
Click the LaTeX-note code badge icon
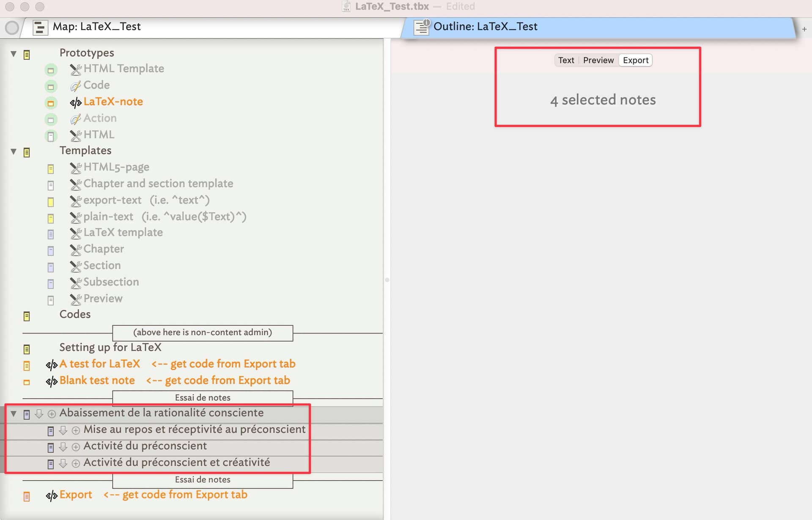click(x=75, y=102)
